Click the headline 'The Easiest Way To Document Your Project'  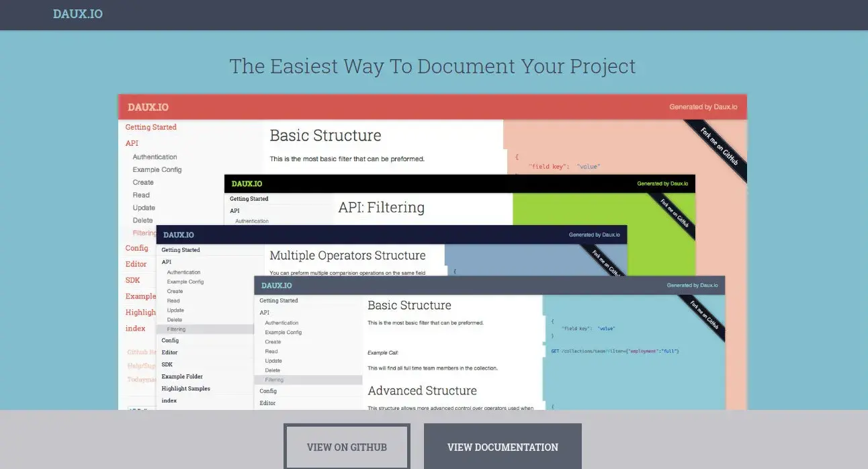(x=433, y=67)
